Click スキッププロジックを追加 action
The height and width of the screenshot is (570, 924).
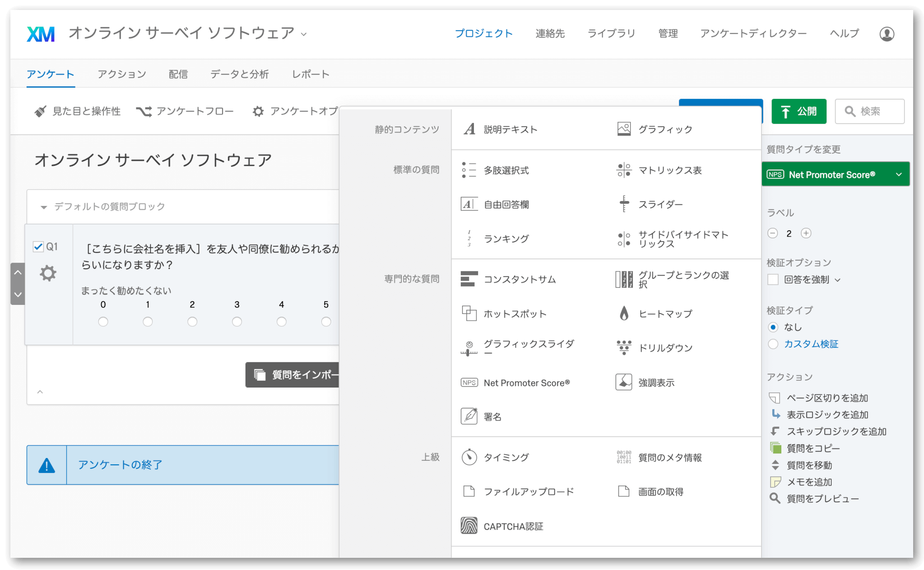(x=828, y=431)
